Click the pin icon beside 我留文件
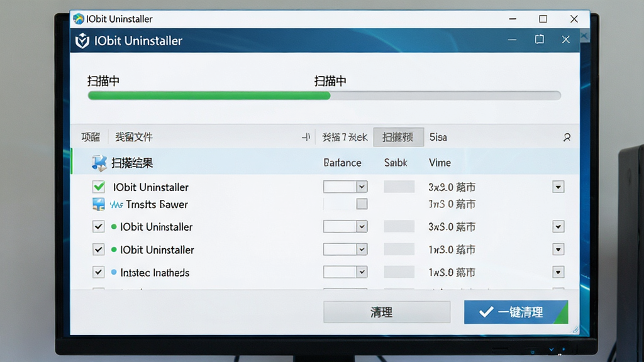Screen dimensions: 644x362 click(306, 137)
